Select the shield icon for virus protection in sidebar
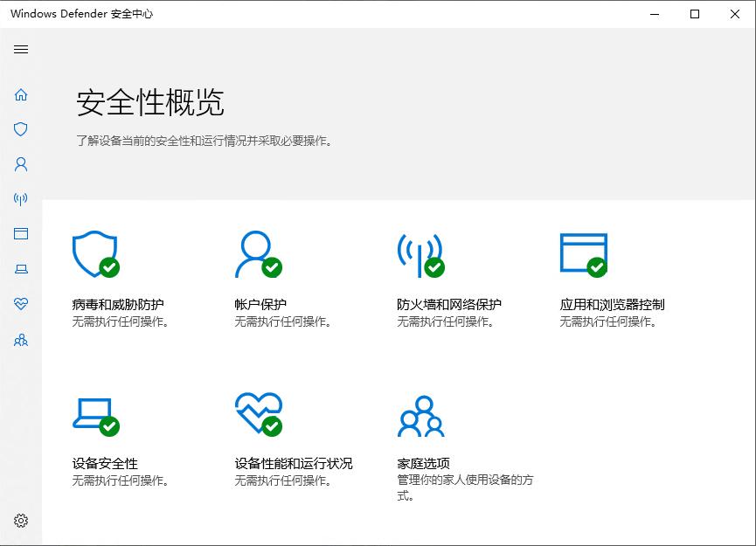The height and width of the screenshot is (546, 756). pyautogui.click(x=20, y=129)
